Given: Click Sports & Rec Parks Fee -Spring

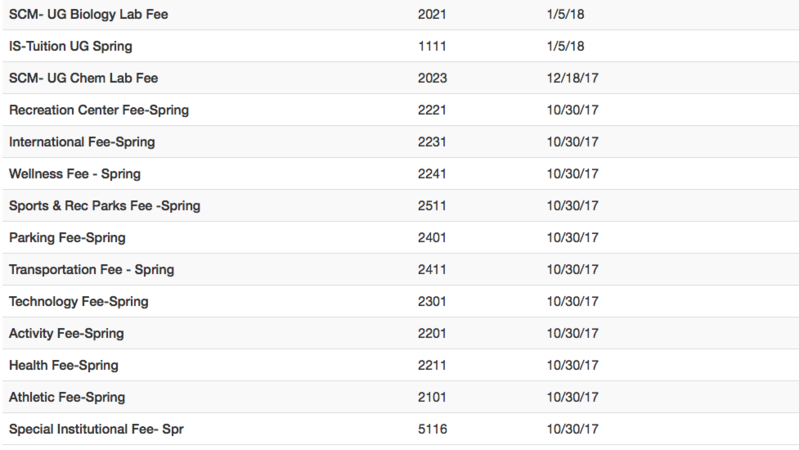Looking at the screenshot, I should click(x=105, y=206).
